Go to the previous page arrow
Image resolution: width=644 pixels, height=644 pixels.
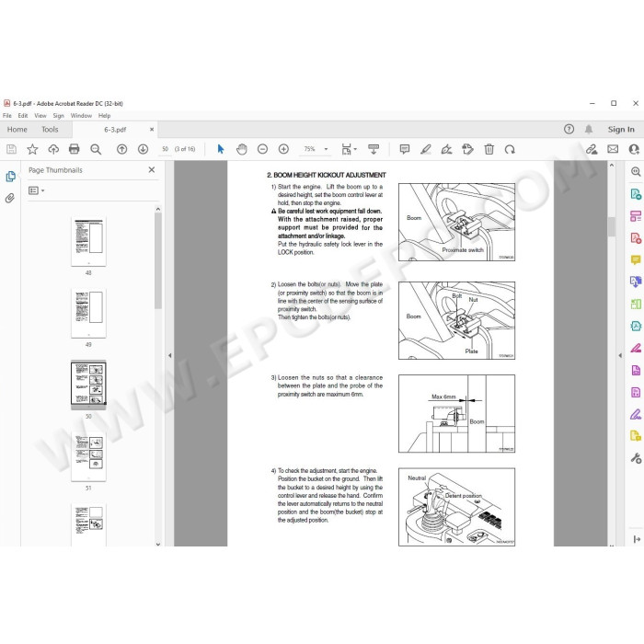(x=122, y=149)
